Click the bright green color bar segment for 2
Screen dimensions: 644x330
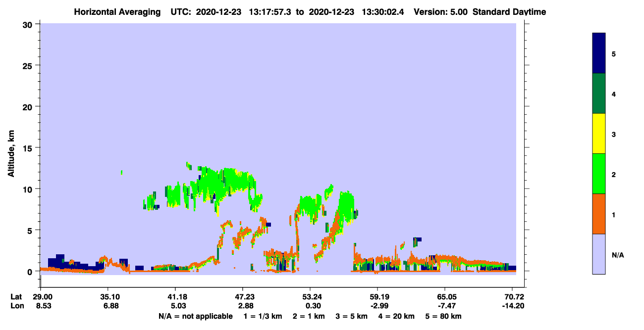click(598, 174)
